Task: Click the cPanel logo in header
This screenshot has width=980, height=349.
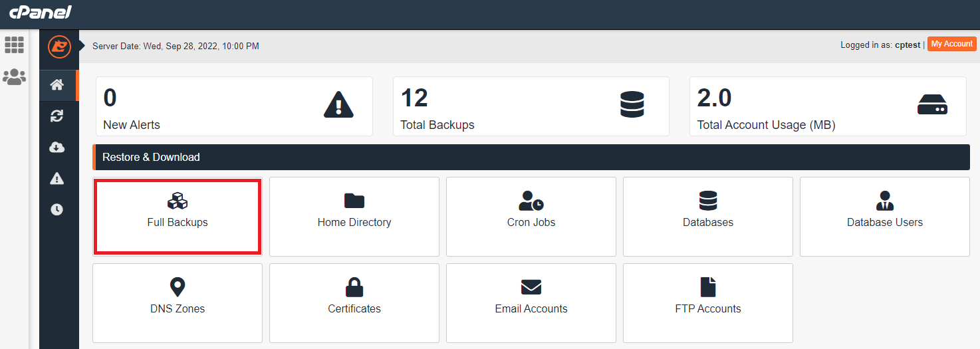Action: coord(40,13)
